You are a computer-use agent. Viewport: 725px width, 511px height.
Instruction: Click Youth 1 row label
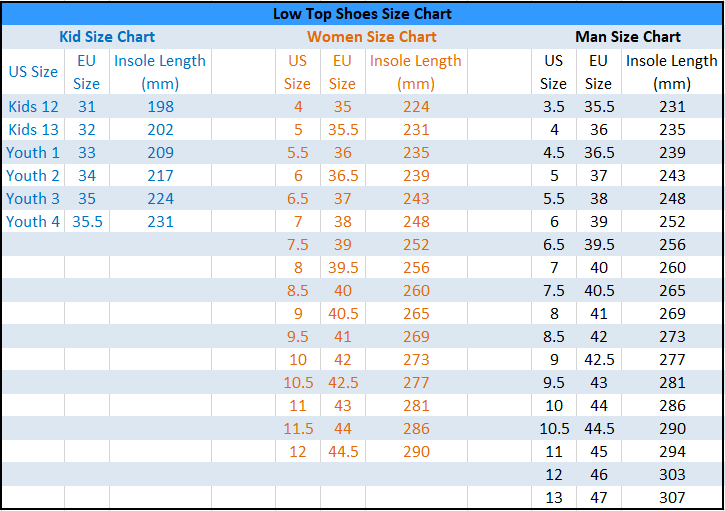click(x=33, y=153)
